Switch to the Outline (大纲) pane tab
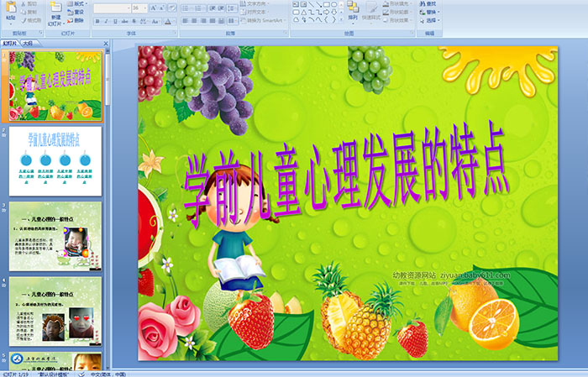Image resolution: width=588 pixels, height=377 pixels. tap(28, 44)
